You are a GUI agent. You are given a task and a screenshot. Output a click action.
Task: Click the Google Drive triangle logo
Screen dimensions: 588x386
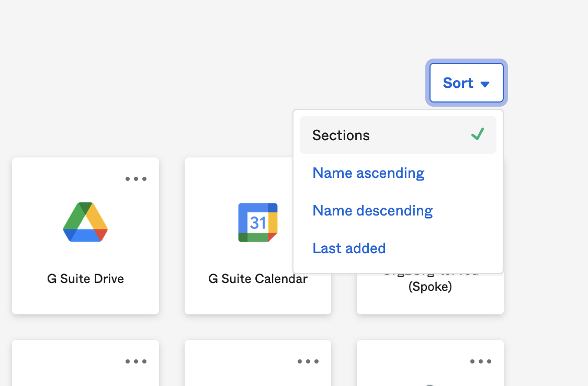coord(85,222)
